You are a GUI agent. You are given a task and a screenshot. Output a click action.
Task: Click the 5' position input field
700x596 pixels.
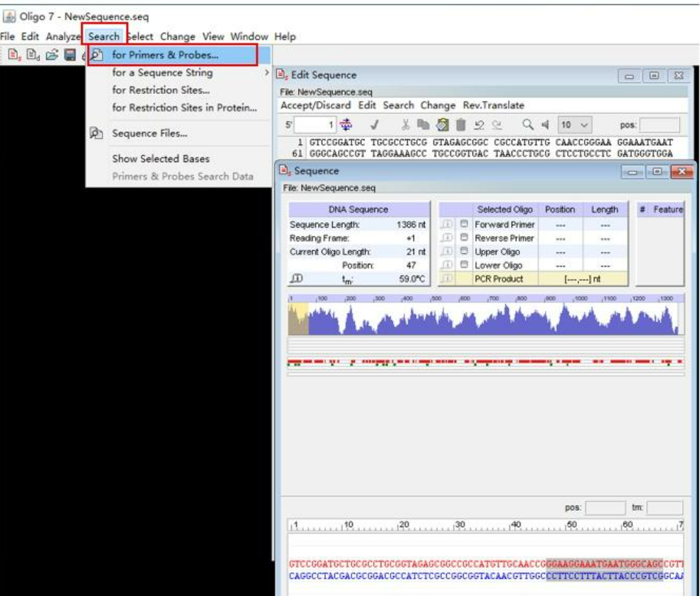tap(314, 125)
